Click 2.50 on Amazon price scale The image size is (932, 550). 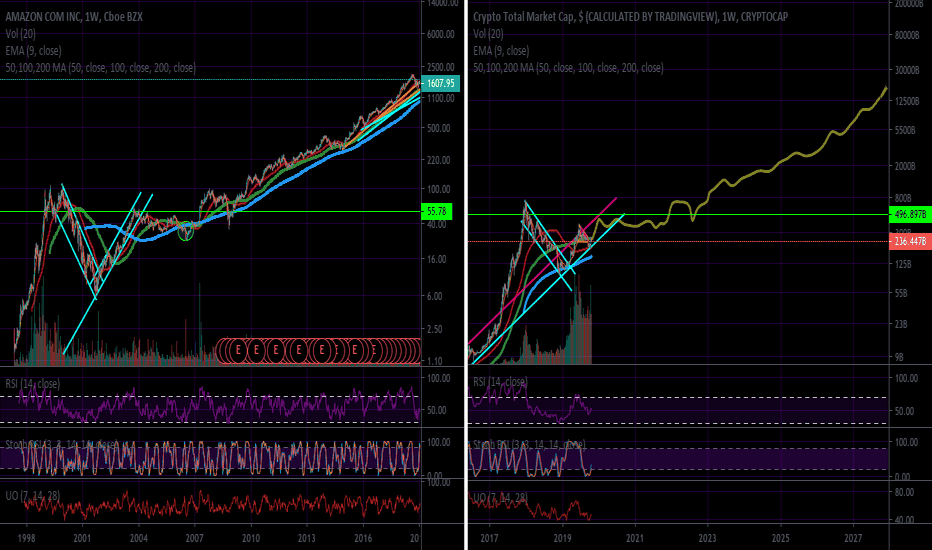(x=434, y=329)
